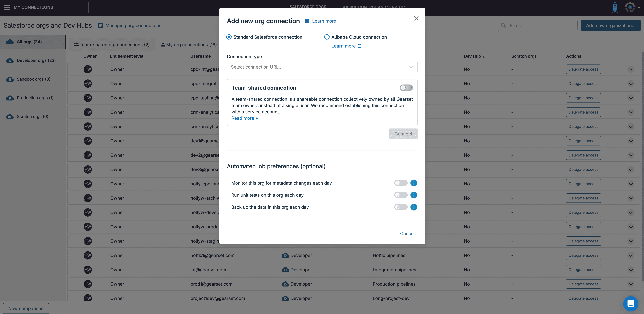Click the Cancel link in dialog
The width and height of the screenshot is (644, 314).
(x=407, y=234)
